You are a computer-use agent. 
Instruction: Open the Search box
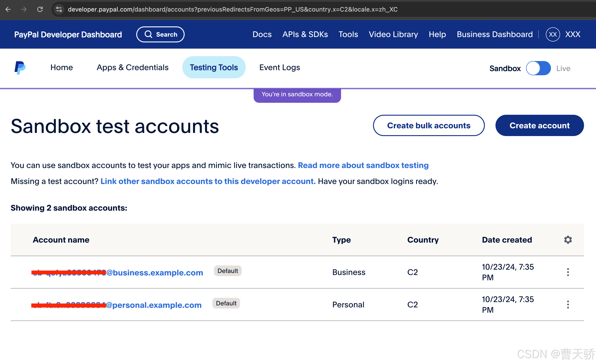coord(160,34)
